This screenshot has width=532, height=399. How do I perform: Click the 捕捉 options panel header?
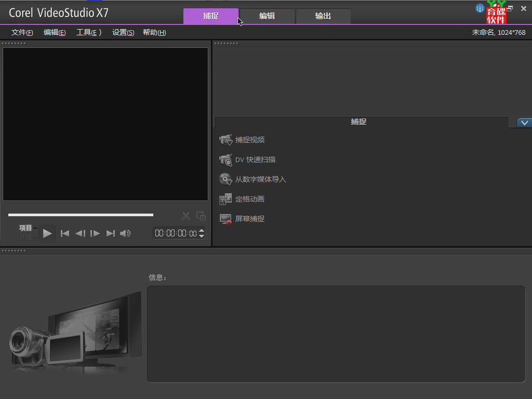click(362, 122)
